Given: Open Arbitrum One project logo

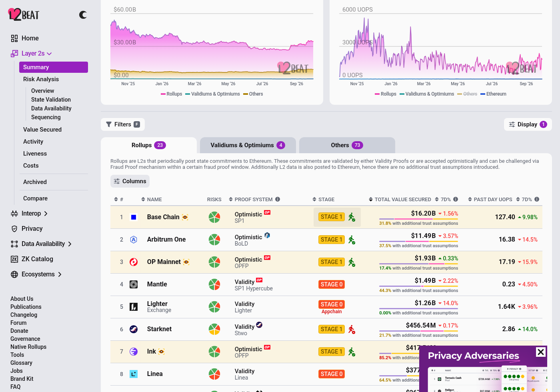Looking at the screenshot, I should [x=134, y=240].
